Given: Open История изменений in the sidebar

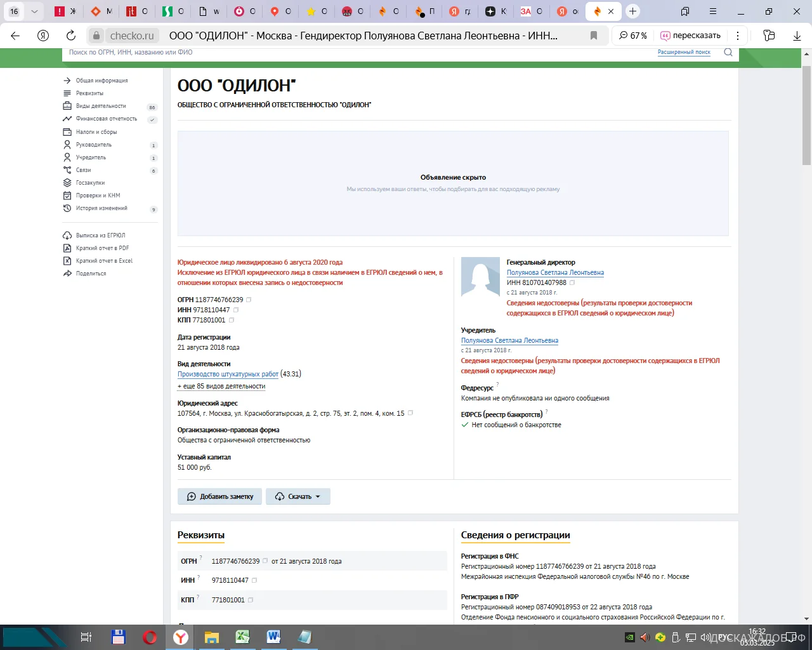Looking at the screenshot, I should 101,208.
